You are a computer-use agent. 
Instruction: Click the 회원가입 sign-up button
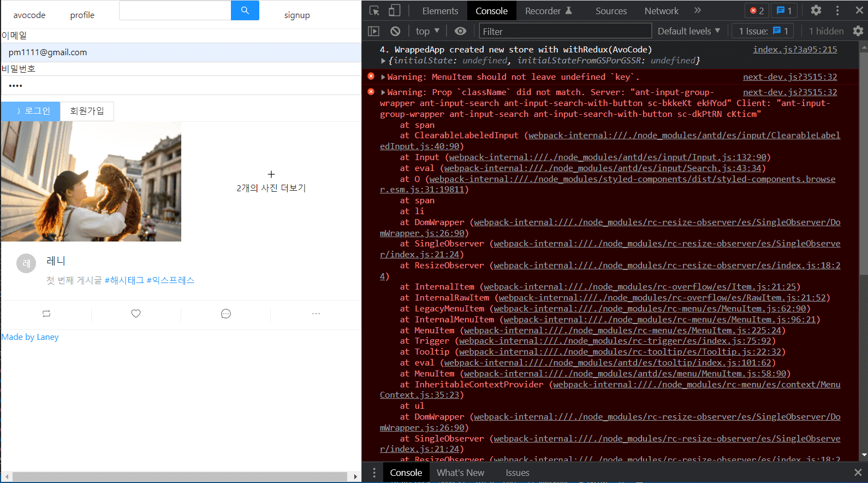(x=87, y=111)
